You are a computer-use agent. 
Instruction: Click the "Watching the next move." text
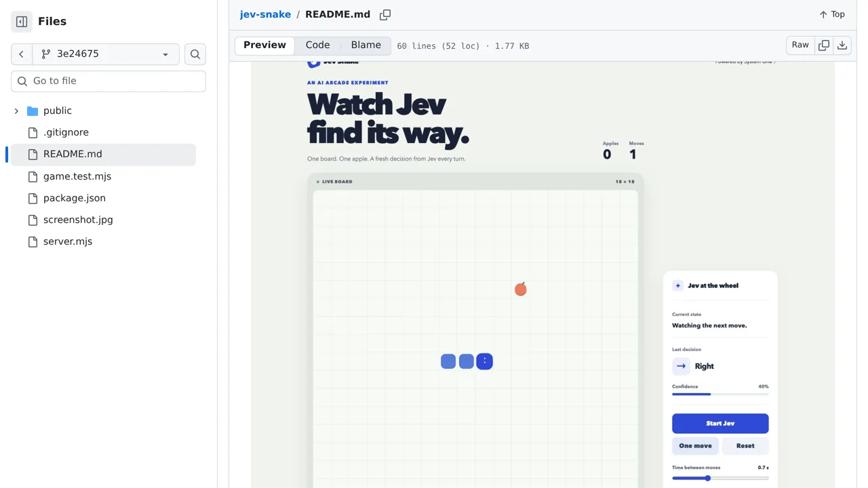[709, 325]
